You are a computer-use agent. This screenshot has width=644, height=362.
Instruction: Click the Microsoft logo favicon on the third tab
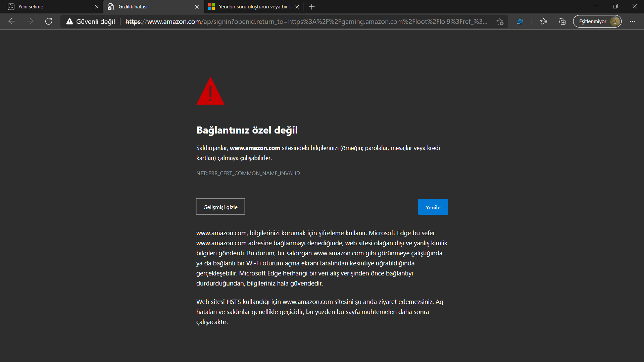[211, 7]
